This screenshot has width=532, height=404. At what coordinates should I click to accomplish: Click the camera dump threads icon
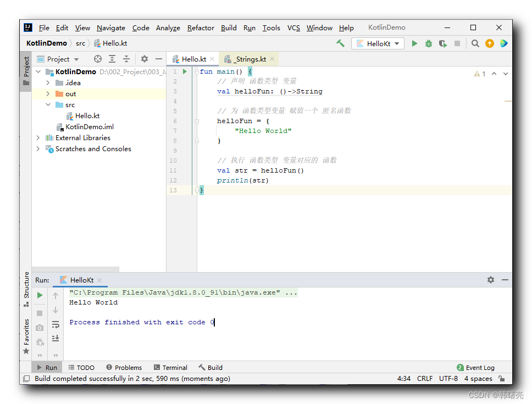coord(40,328)
